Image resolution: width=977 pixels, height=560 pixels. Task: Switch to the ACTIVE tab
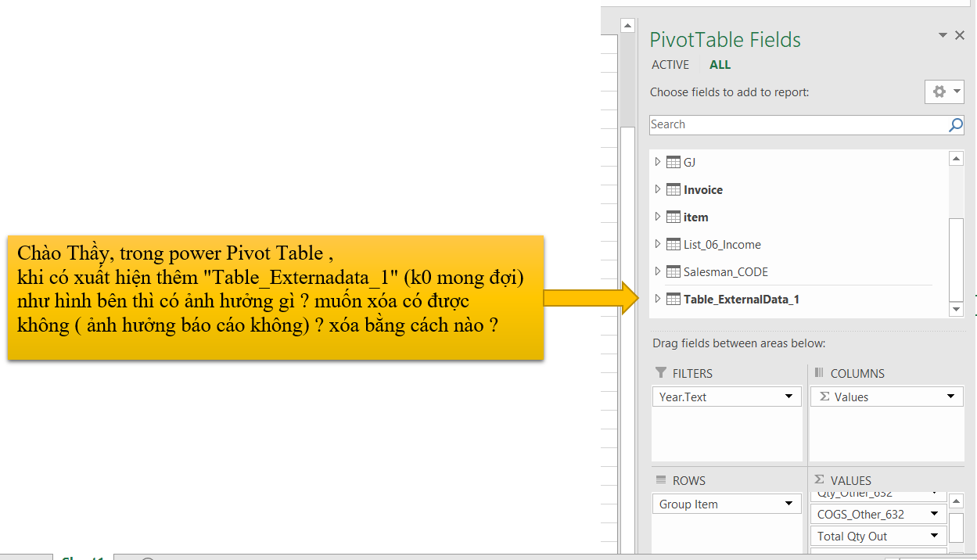pos(670,65)
